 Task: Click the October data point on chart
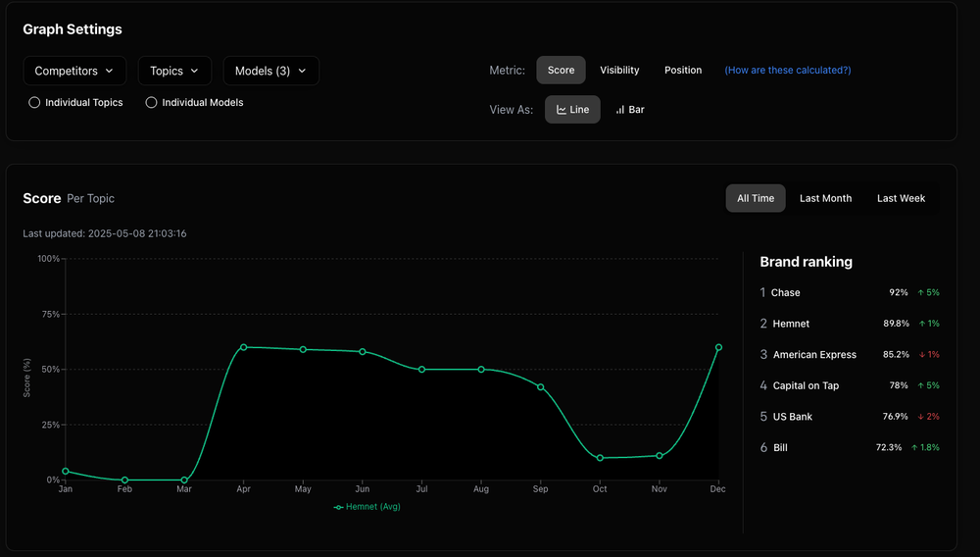click(600, 458)
